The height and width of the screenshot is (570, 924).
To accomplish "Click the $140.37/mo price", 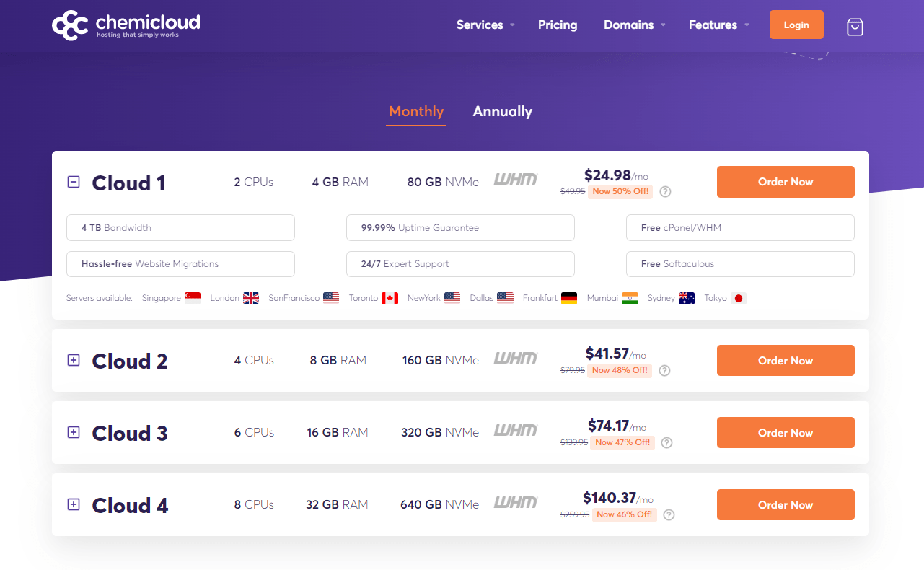I will [618, 498].
